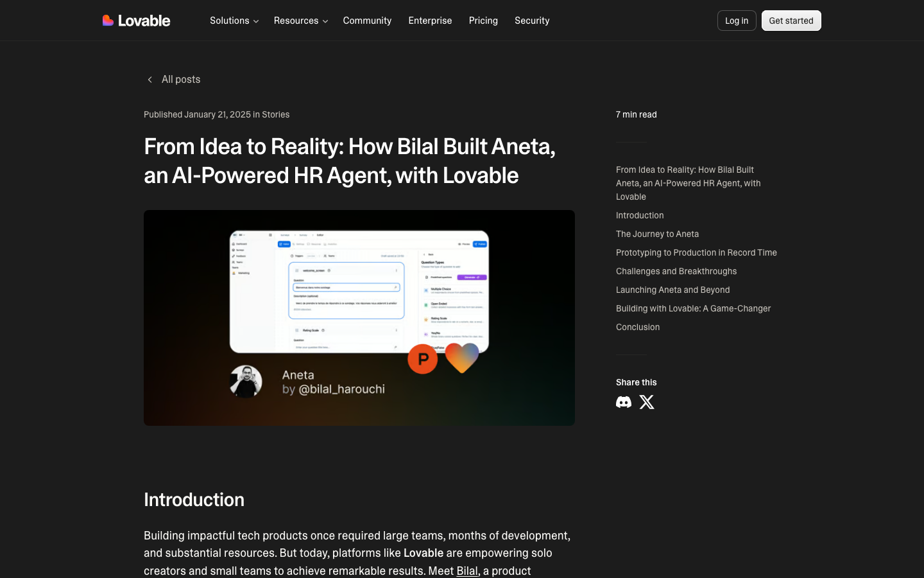
Task: Click the back arrow beside All posts
Action: [x=150, y=80]
